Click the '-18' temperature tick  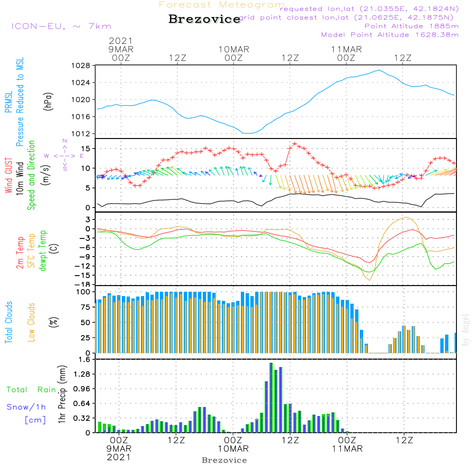coord(82,284)
